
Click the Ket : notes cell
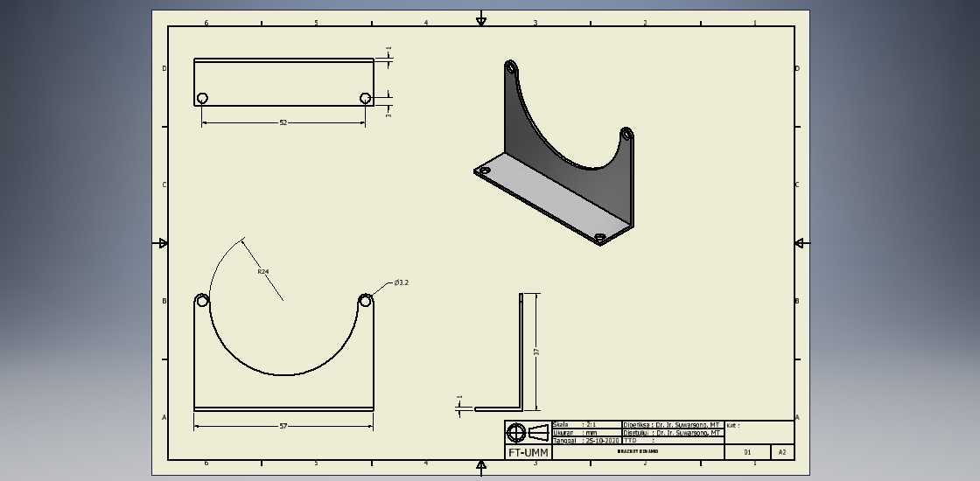coord(759,432)
